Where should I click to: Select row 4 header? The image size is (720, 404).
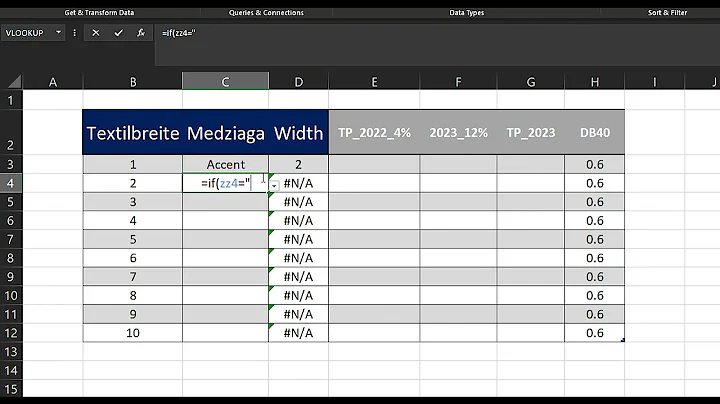(x=11, y=183)
